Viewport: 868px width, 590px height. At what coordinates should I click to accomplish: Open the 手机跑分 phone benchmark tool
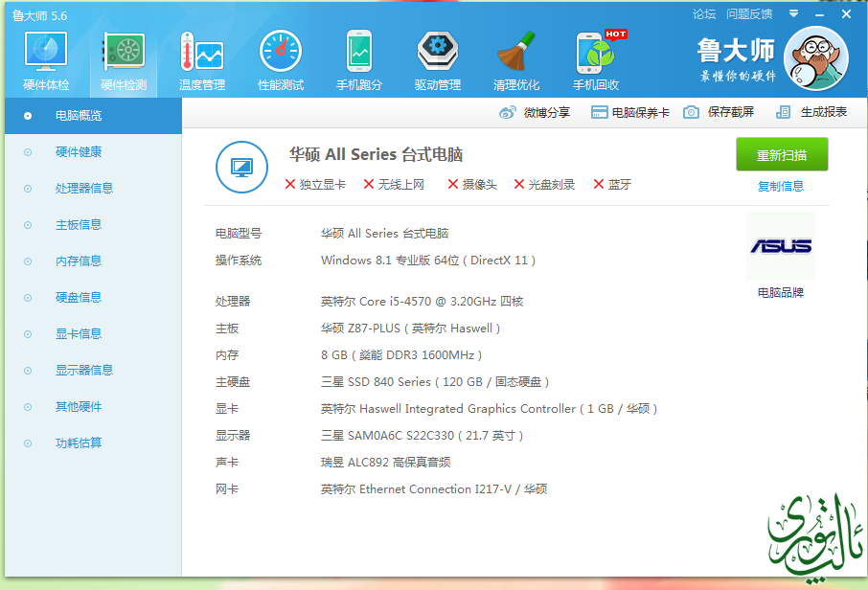coord(359,61)
